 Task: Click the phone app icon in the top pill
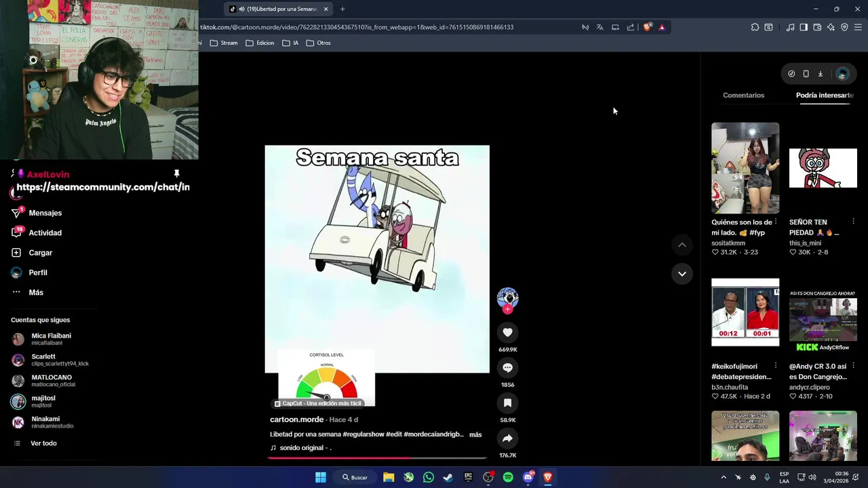(806, 74)
